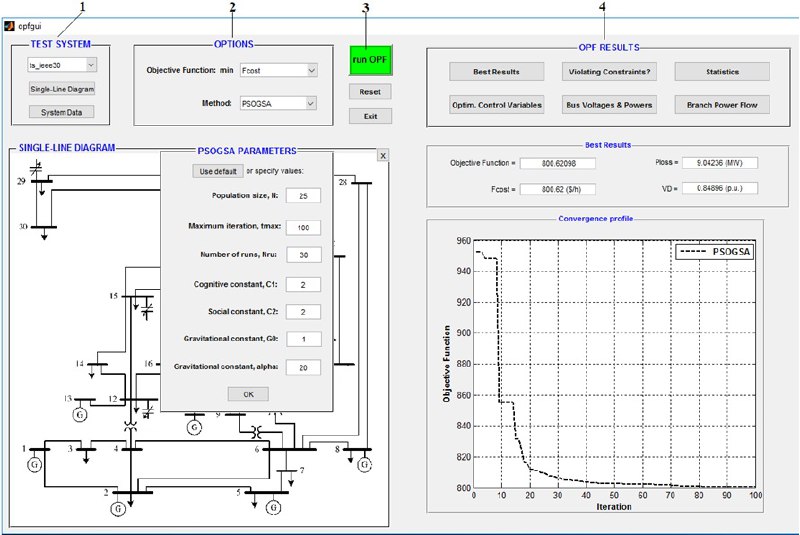Click the "Objective Function" y-axis label

pyautogui.click(x=447, y=364)
